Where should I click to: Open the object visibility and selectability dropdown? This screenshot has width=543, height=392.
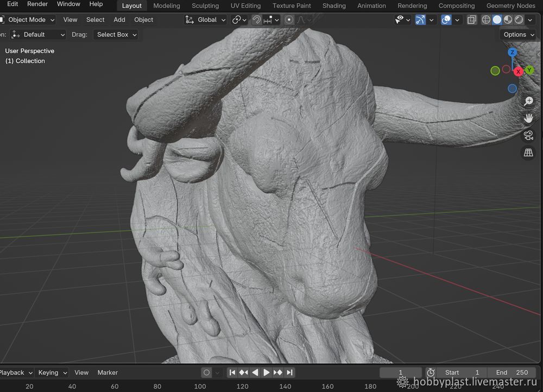pyautogui.click(x=402, y=20)
